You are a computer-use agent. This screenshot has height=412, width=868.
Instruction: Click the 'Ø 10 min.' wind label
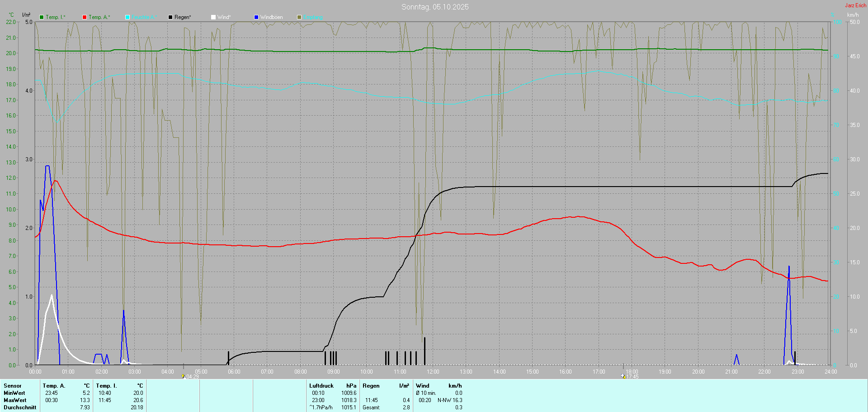click(426, 393)
